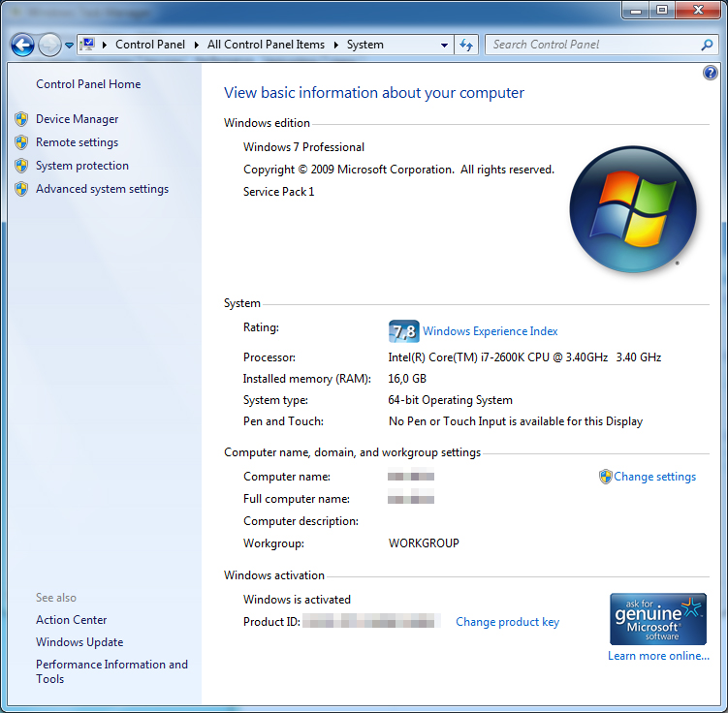Viewport: 728px width, 713px height.
Task: Click the 16,0 GB installed memory value
Action: coord(407,379)
